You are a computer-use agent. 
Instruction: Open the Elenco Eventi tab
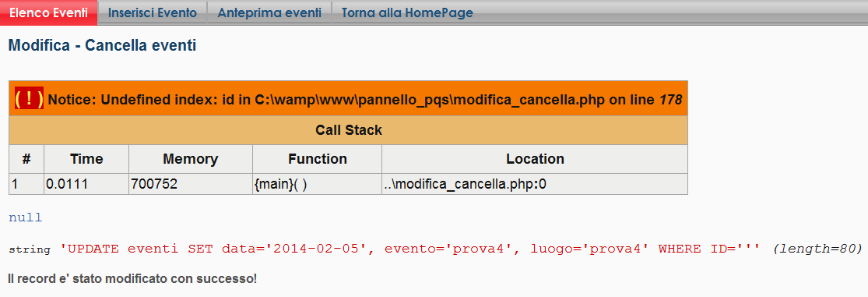click(49, 12)
